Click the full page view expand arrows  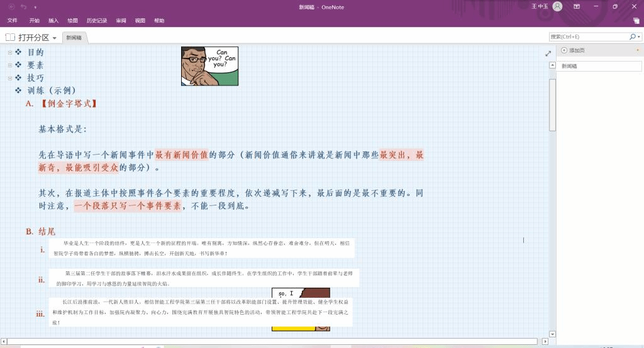[548, 53]
